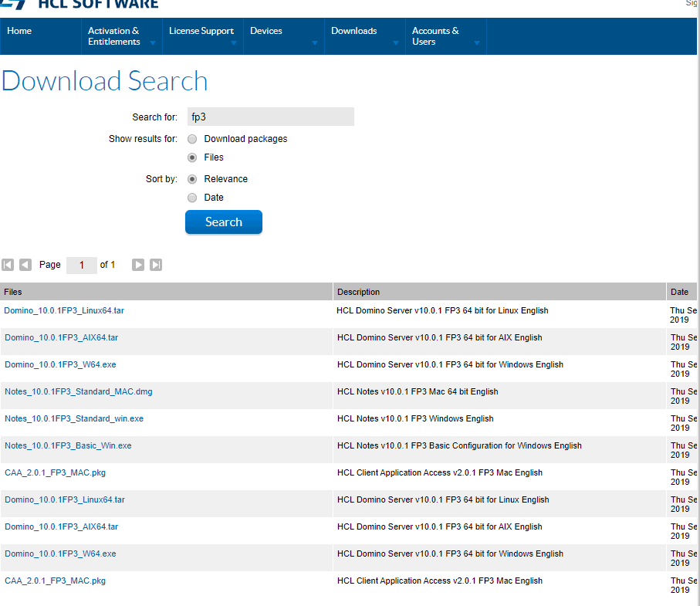
Task: Click the Description column header
Action: click(499, 292)
